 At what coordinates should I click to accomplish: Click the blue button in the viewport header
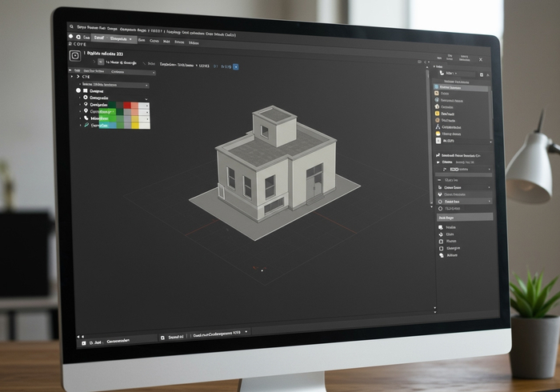point(235,66)
